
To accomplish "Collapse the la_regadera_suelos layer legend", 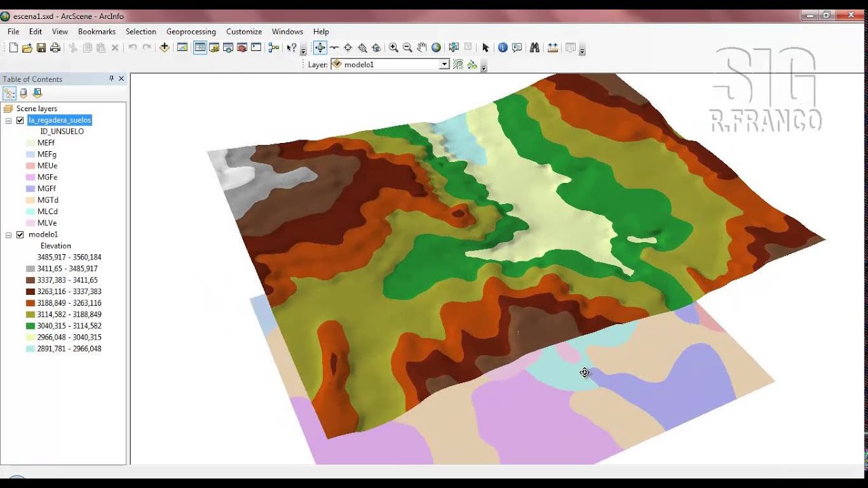I will (x=9, y=121).
